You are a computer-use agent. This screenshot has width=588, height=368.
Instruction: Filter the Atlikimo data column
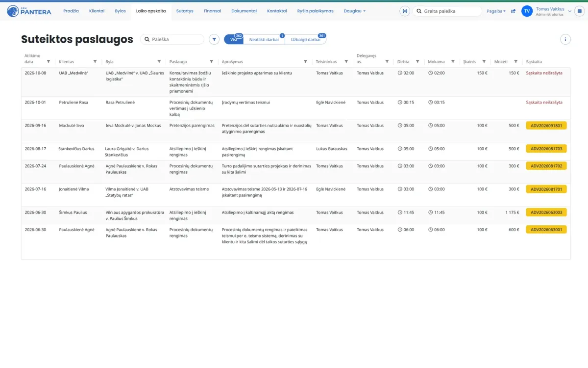49,62
